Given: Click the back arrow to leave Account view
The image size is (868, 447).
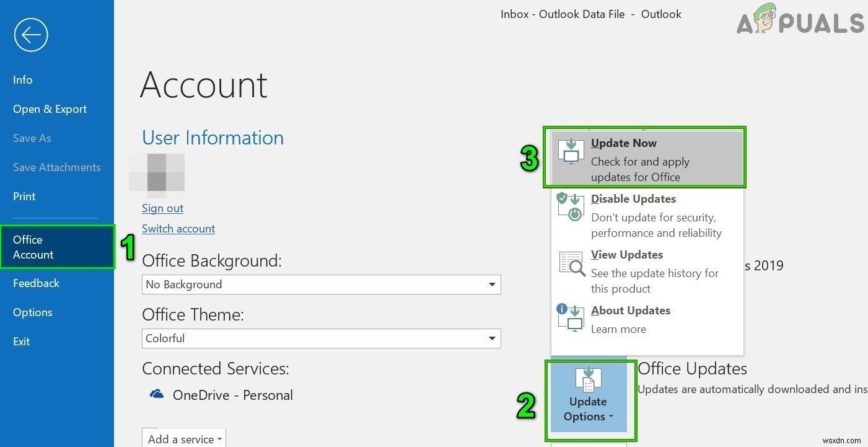Looking at the screenshot, I should [x=30, y=35].
